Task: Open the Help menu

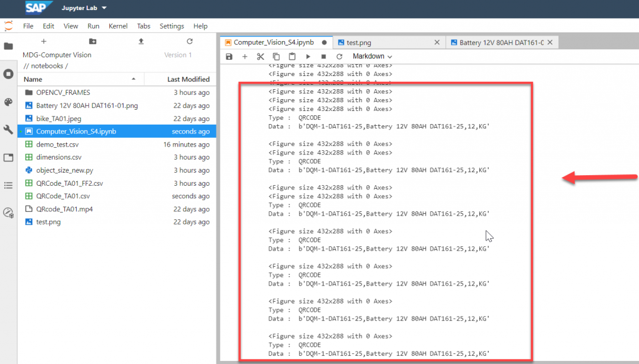Action: click(x=200, y=26)
